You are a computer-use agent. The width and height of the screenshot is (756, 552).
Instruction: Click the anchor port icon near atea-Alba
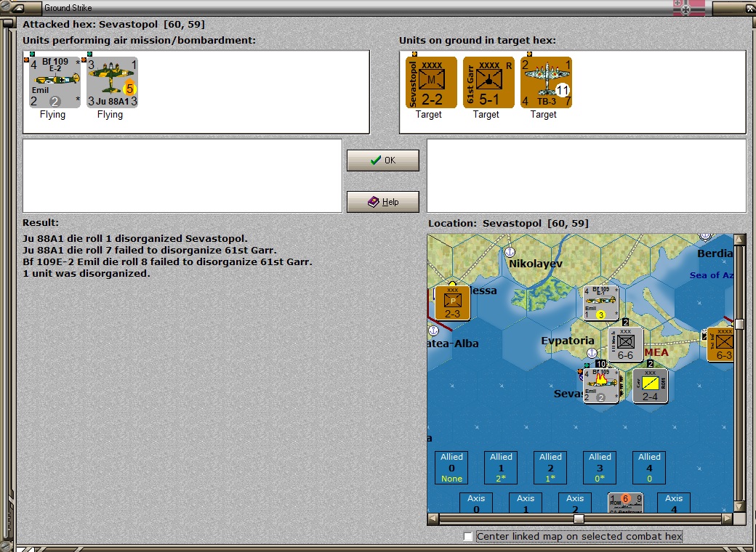point(433,330)
